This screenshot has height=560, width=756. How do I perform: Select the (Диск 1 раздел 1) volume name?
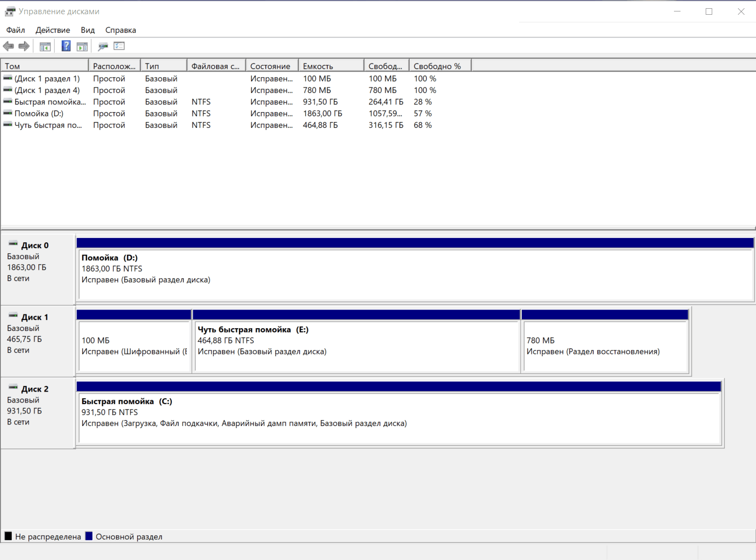click(x=47, y=79)
